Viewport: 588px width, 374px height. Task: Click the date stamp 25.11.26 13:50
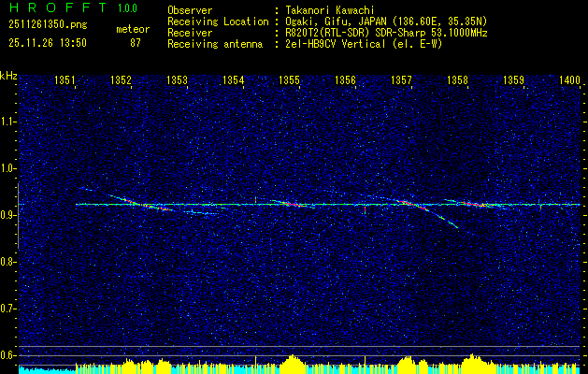tap(48, 43)
